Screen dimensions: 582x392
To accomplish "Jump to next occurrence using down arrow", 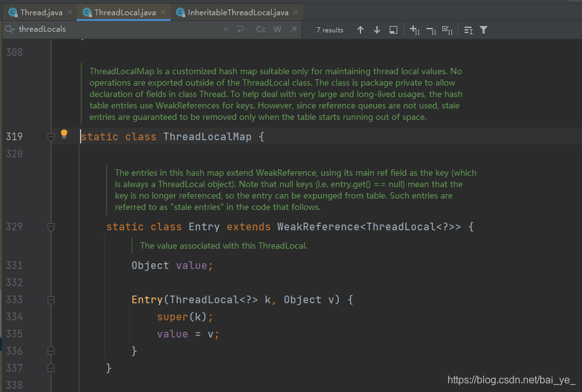I will click(376, 30).
